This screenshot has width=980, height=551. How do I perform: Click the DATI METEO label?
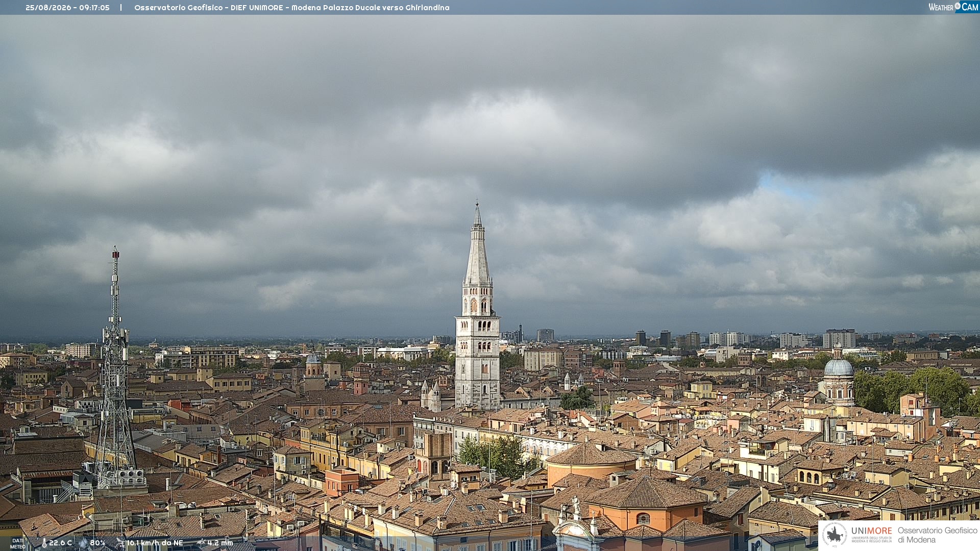(x=18, y=544)
